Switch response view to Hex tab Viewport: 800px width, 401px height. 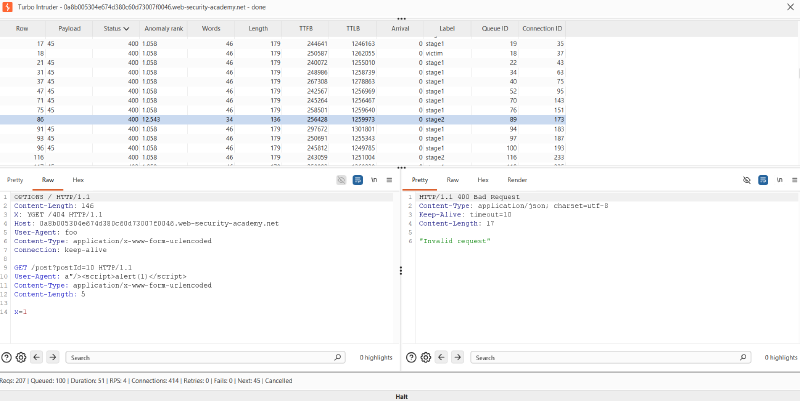point(483,180)
